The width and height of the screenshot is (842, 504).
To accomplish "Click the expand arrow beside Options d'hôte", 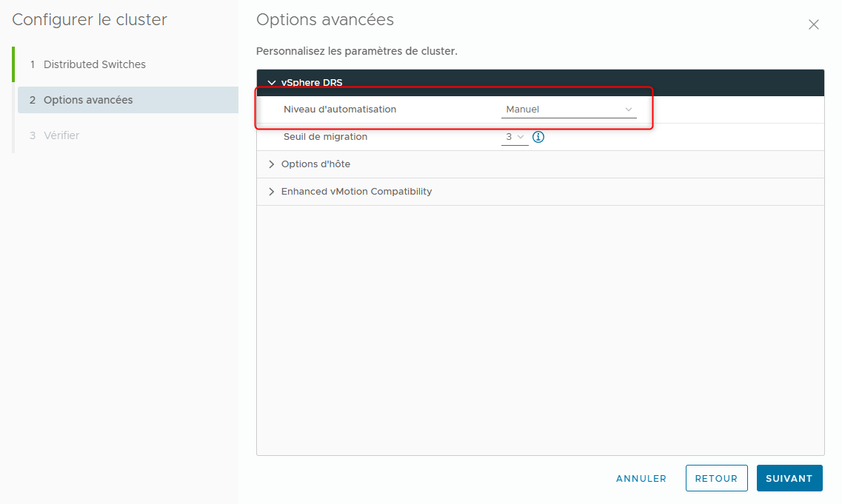I will 271,164.
